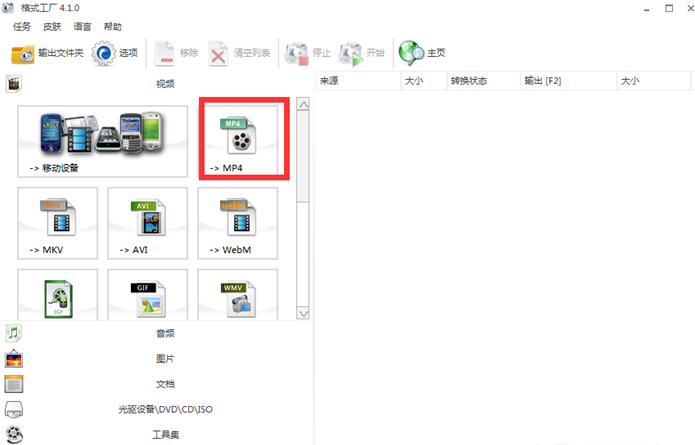Click the 开始 start button
Viewport: 695px width, 445px height.
click(361, 54)
